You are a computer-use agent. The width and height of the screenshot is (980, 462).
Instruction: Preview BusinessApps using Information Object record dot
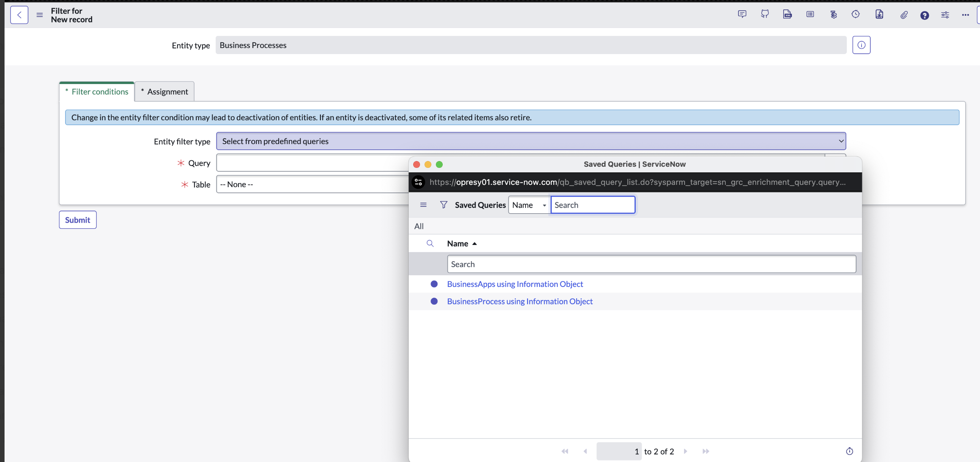[x=434, y=284]
